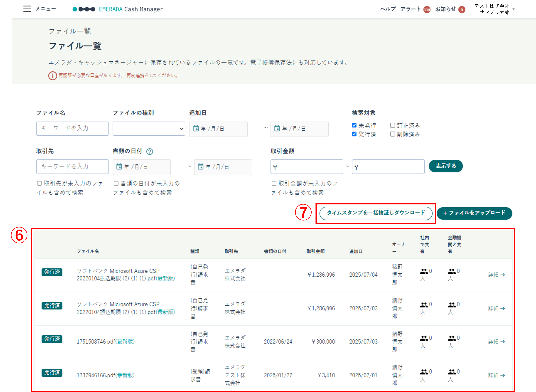Check 取引先が未入力のファイルも含めて検索
The height and width of the screenshot is (392, 536).
[39, 183]
